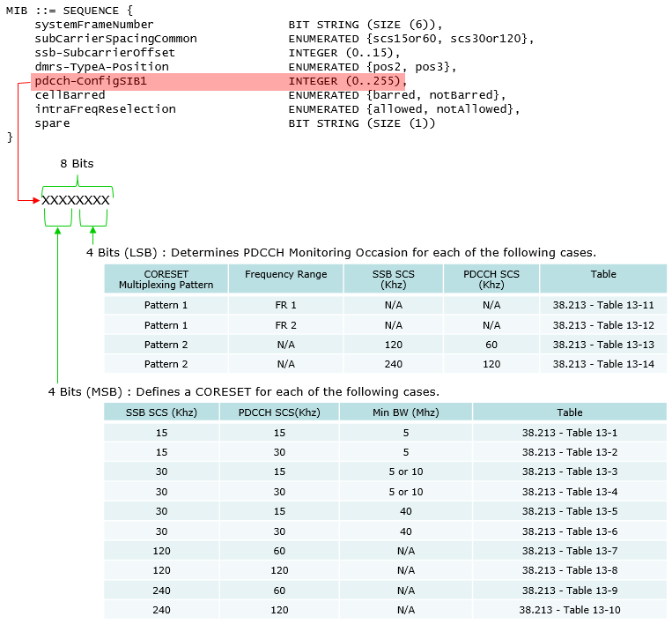Click 38.213 - Table 13-11 cell

tap(603, 305)
